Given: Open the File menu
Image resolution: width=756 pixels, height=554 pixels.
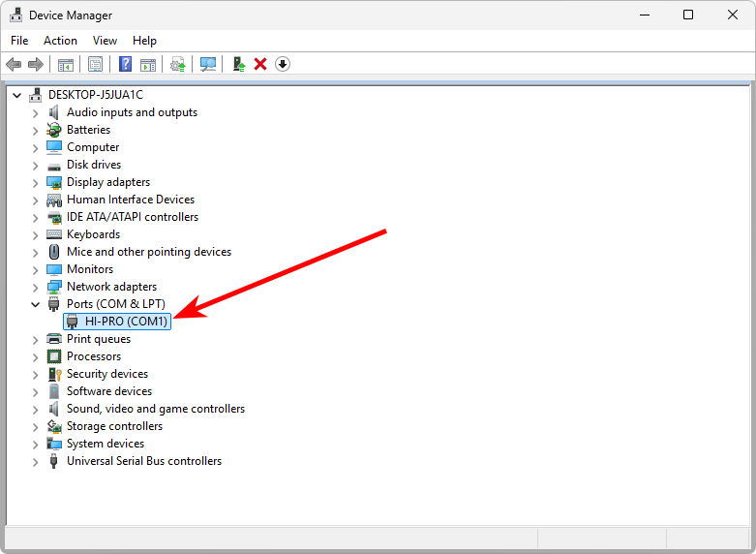Looking at the screenshot, I should [19, 41].
